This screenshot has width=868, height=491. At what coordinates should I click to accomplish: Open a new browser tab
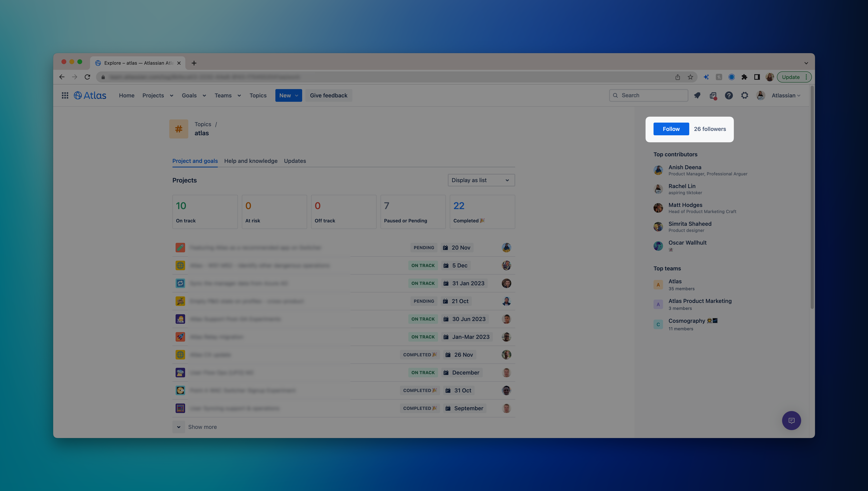click(x=194, y=63)
